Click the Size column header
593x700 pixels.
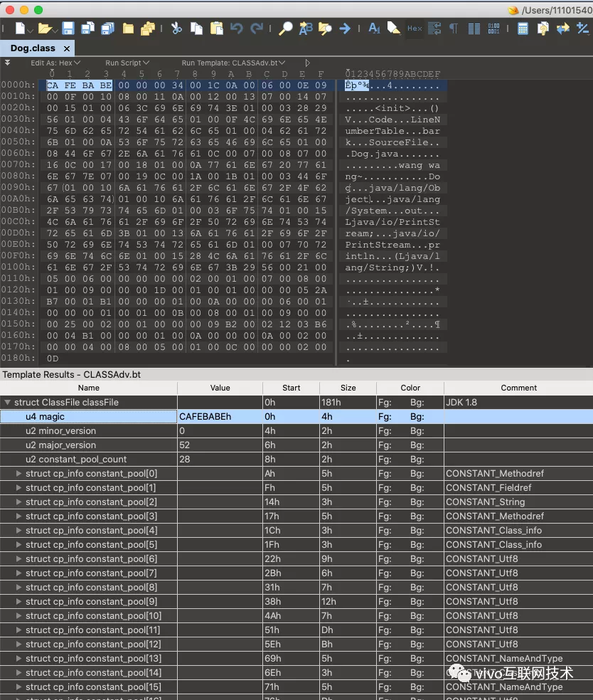click(348, 388)
